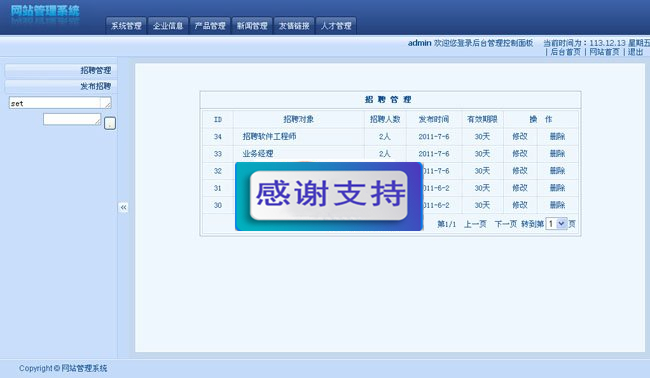Open the 新闻管理 tab
Viewport: 650px width, 378px height.
coord(252,26)
